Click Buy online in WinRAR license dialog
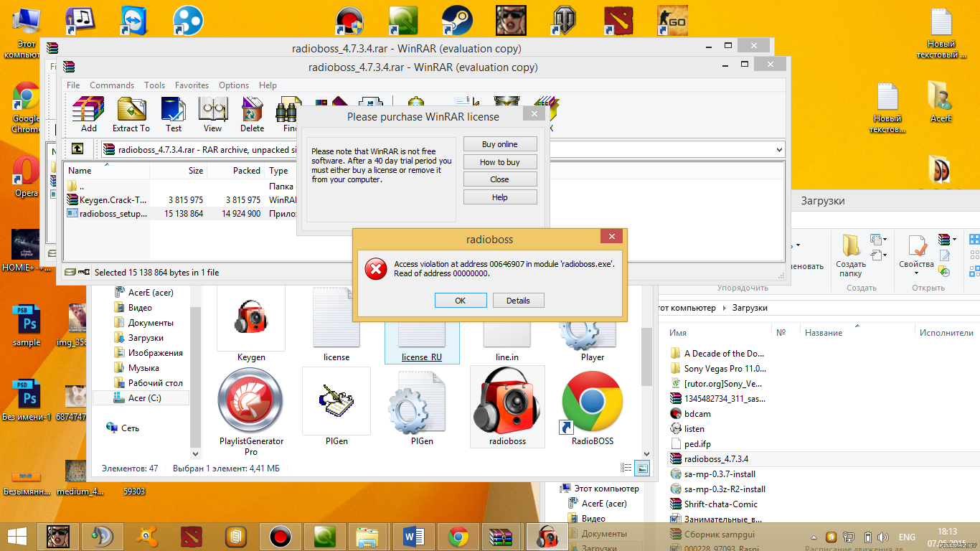The image size is (980, 551). click(x=500, y=144)
